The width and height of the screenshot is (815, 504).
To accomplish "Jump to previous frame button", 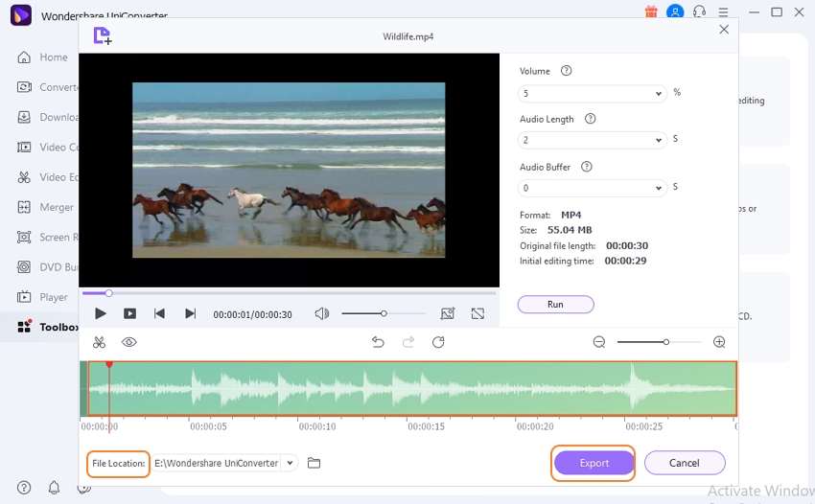I will 159,313.
